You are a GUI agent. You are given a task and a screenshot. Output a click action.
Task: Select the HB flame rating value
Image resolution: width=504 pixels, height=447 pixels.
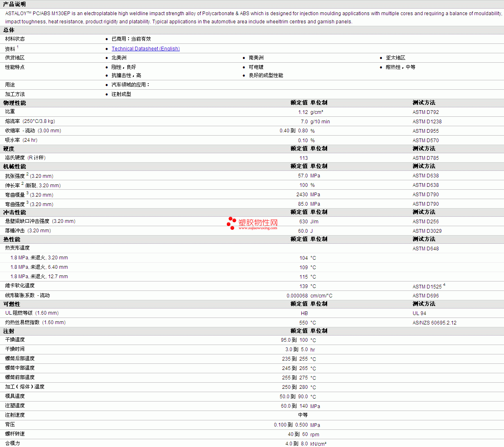(x=304, y=313)
